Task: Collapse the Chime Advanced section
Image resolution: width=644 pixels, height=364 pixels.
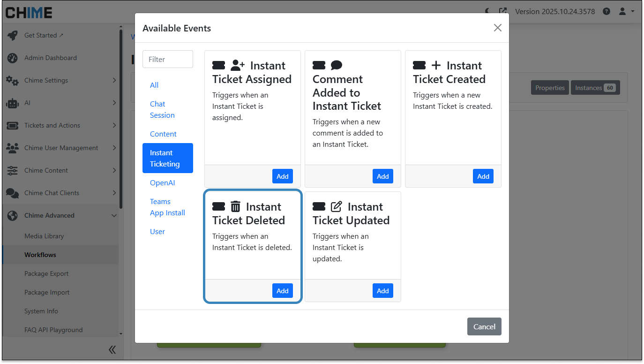Action: pos(114,215)
